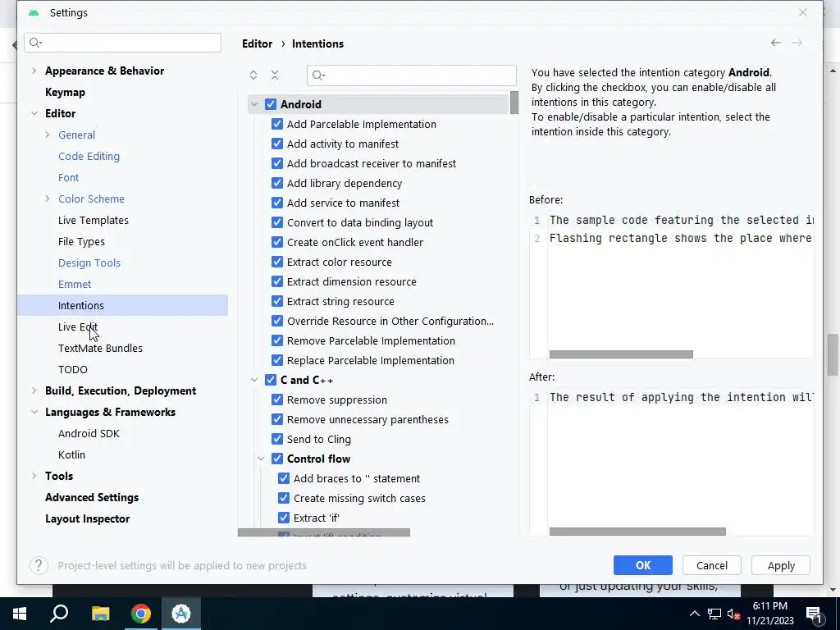Image resolution: width=840 pixels, height=630 pixels.
Task: Click the muted volume tray icon
Action: [x=733, y=614]
